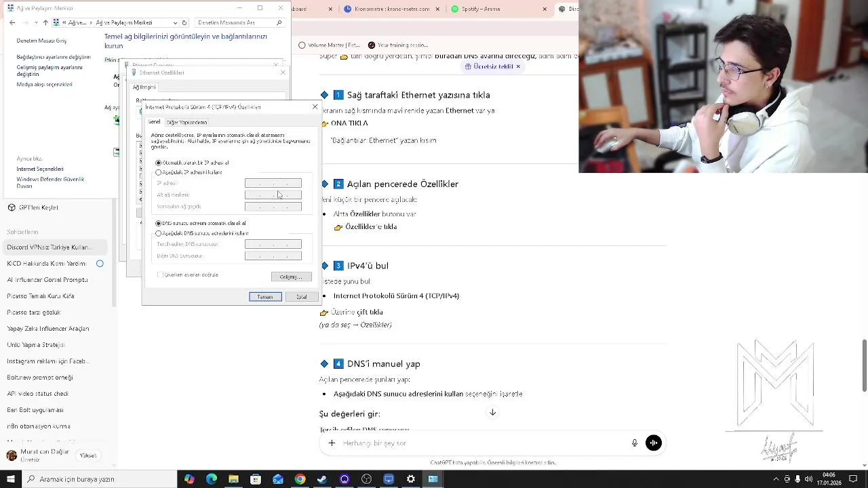The height and width of the screenshot is (488, 868).
Task: Expand the address bar path dropdown
Action: [175, 22]
